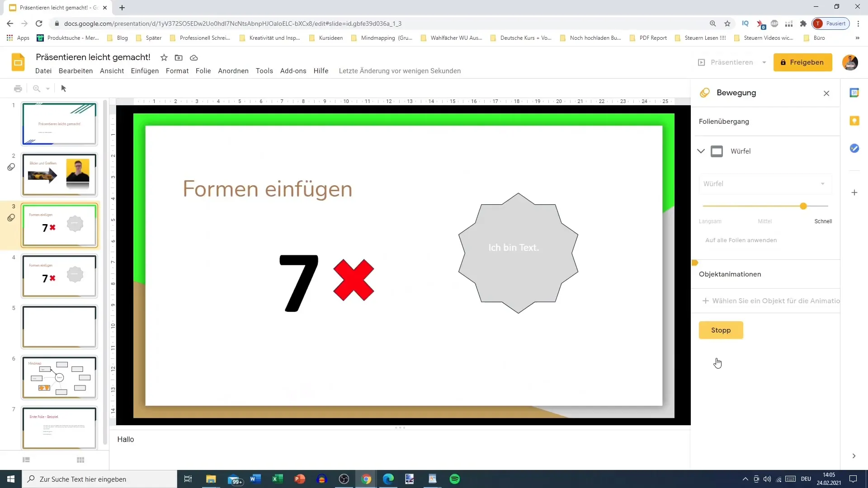The width and height of the screenshot is (868, 488).
Task: Click Auf alle Folien anwenden
Action: [x=741, y=240]
